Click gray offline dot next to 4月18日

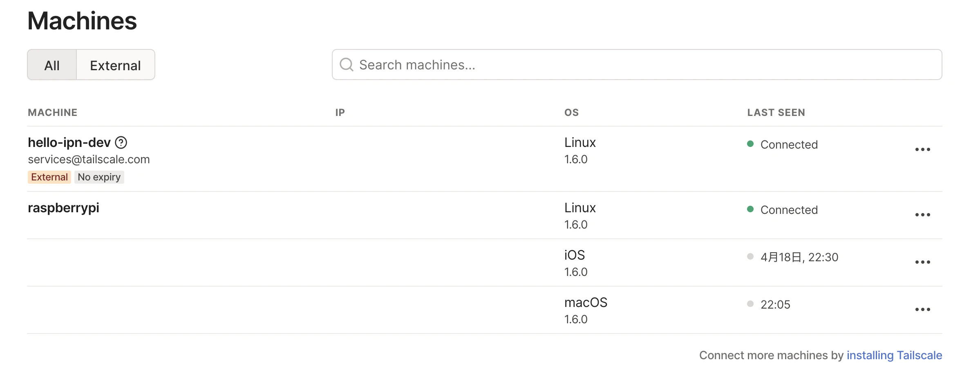[x=750, y=256]
